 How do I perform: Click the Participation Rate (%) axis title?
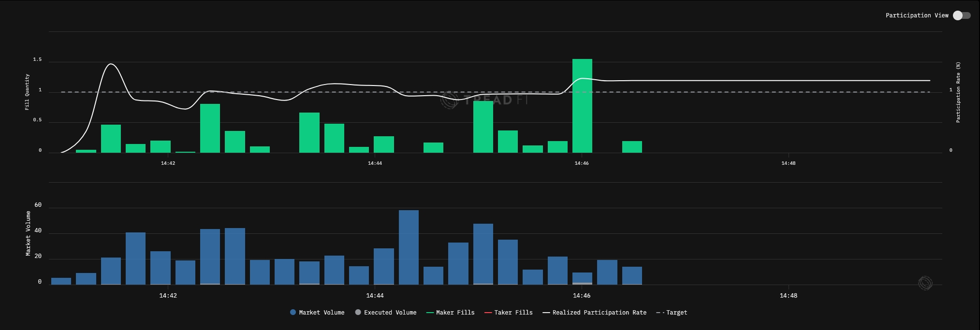click(958, 92)
